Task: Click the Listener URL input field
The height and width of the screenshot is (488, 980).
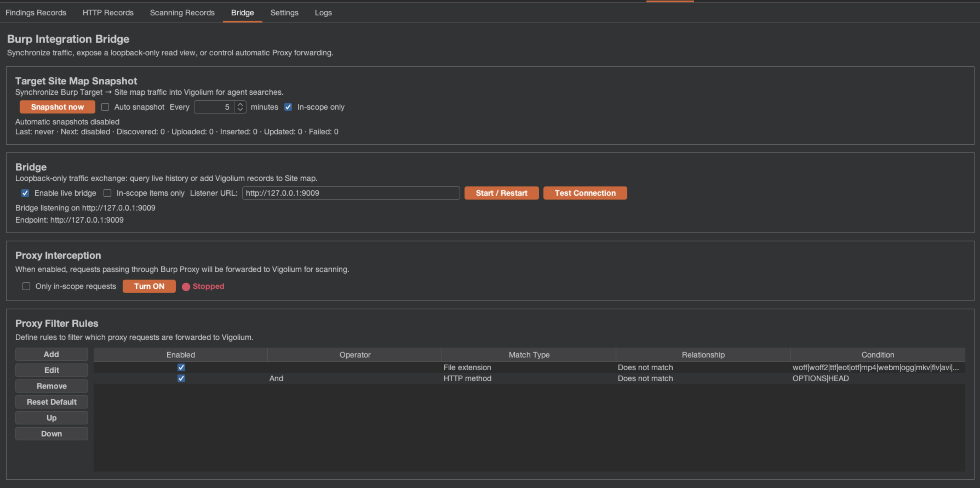Action: click(351, 193)
